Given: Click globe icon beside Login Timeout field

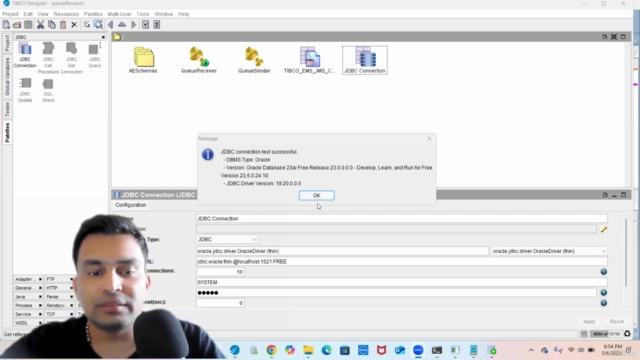Looking at the screenshot, I should 604,303.
